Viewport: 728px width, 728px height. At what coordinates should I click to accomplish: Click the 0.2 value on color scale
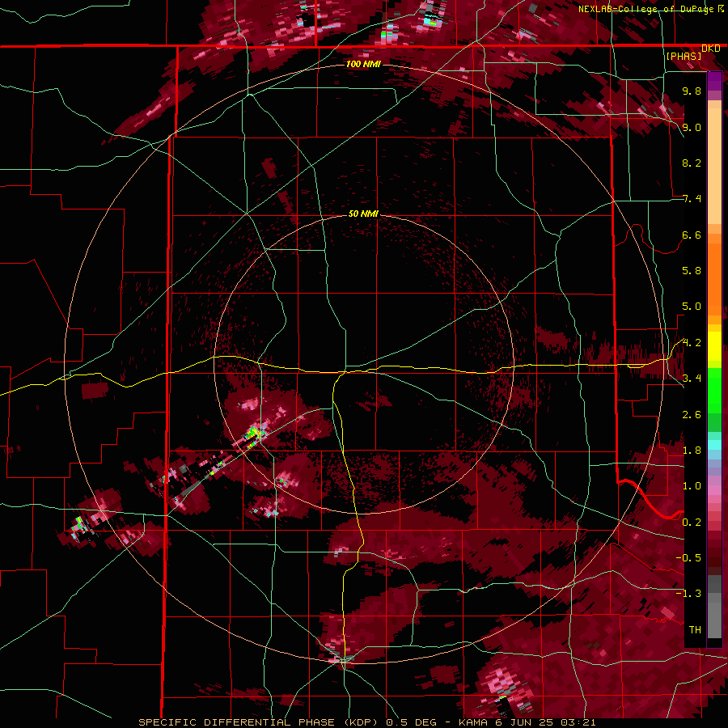point(692,523)
